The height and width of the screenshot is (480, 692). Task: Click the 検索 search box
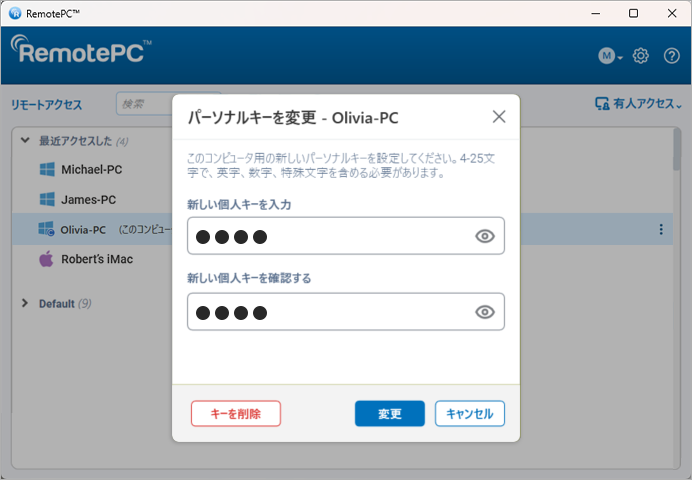coord(144,104)
